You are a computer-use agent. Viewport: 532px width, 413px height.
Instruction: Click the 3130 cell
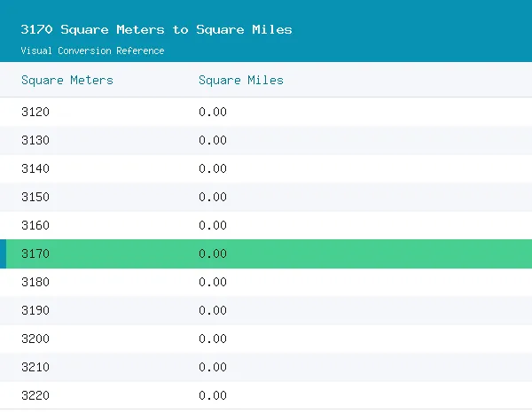[x=35, y=140]
